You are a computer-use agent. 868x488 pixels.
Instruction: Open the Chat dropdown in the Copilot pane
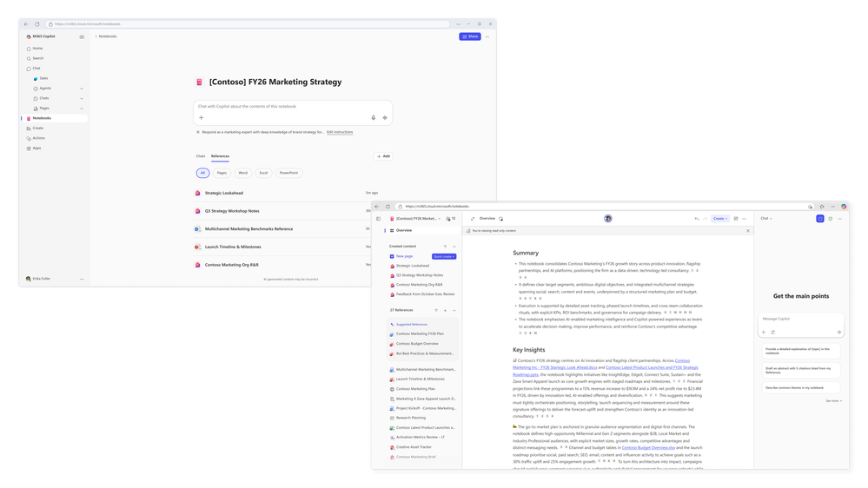(766, 219)
